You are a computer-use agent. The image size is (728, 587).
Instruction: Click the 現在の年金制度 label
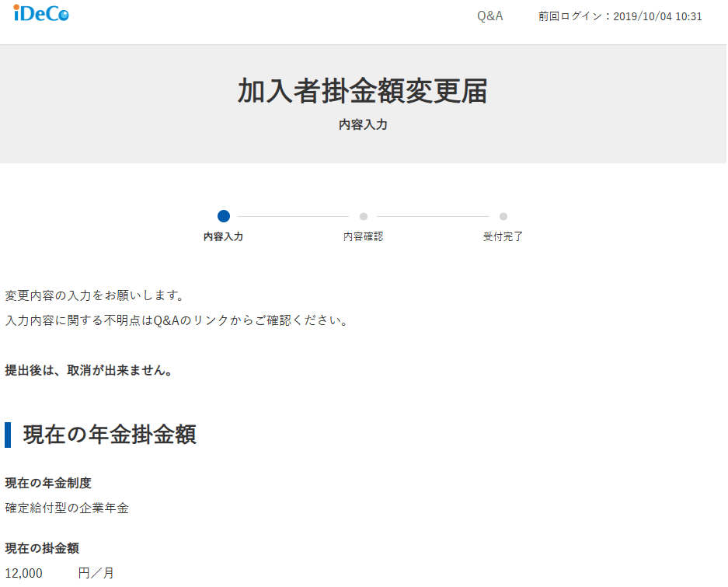coord(48,483)
